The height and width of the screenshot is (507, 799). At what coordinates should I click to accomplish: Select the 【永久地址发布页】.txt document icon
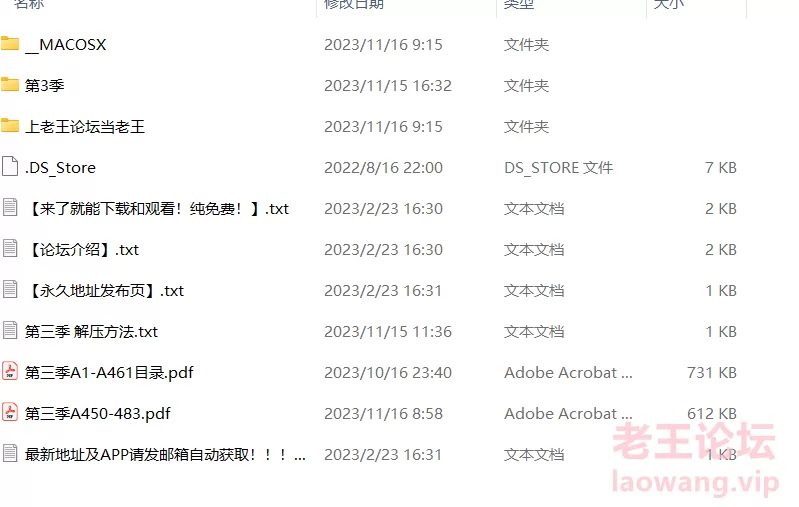pyautogui.click(x=10, y=289)
